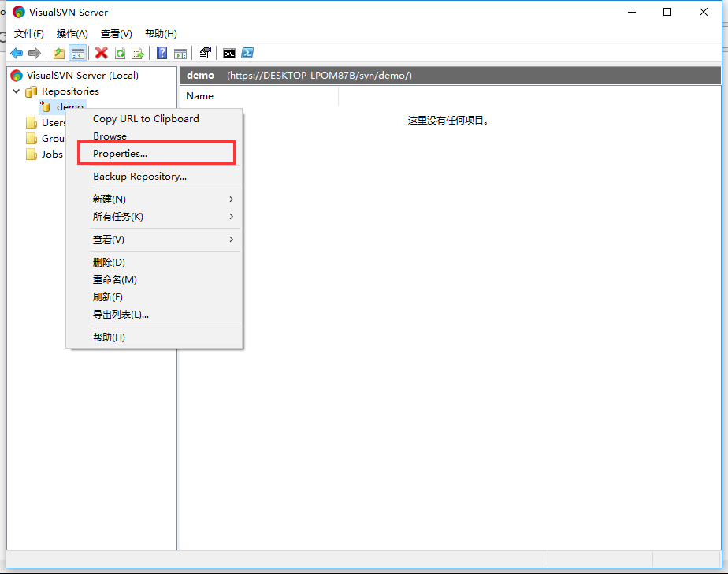Click the Users folder icon

[x=31, y=123]
